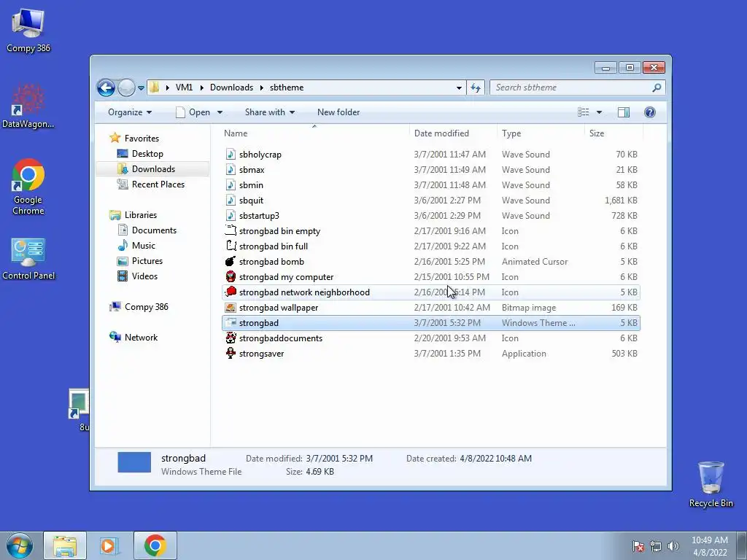This screenshot has height=560, width=747.
Task: Click New folder button
Action: point(338,112)
